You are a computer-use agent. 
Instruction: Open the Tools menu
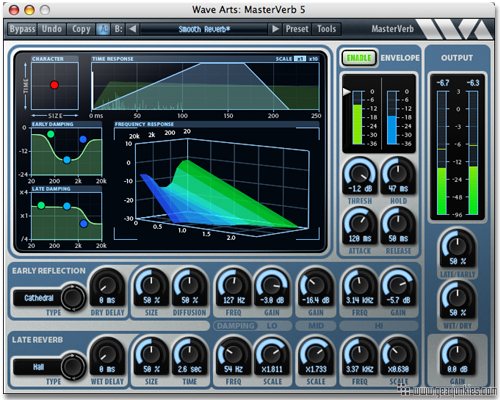(326, 29)
